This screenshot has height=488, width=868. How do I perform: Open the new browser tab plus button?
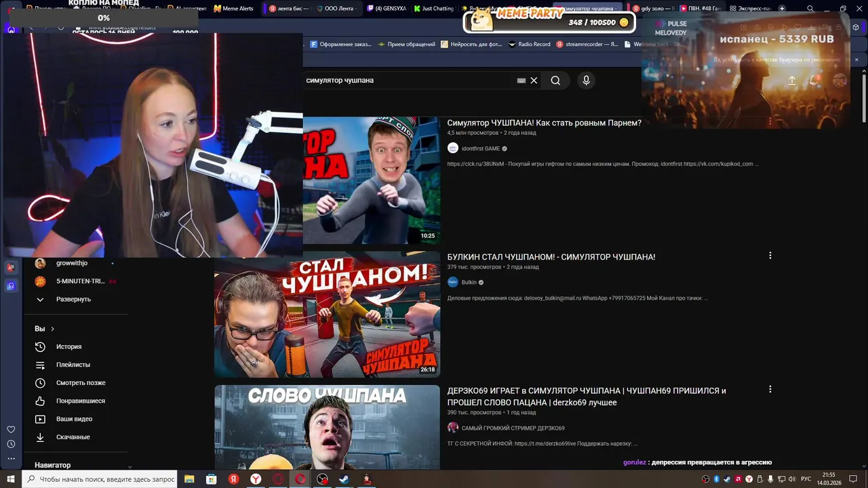[x=782, y=9]
